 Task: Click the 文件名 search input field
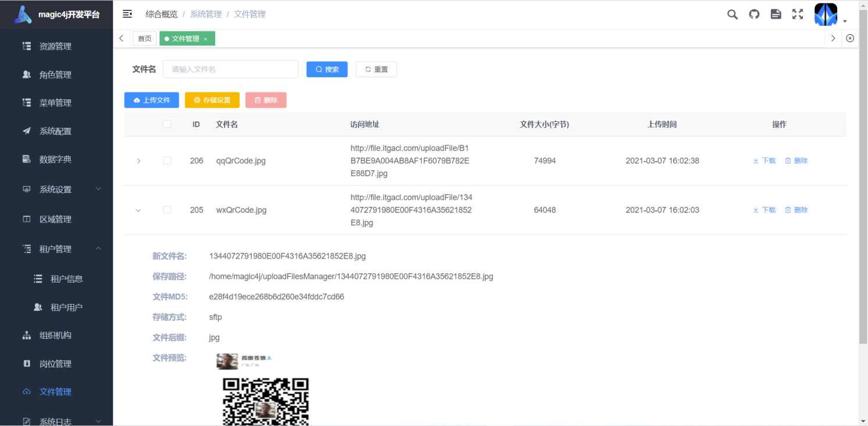pyautogui.click(x=230, y=69)
